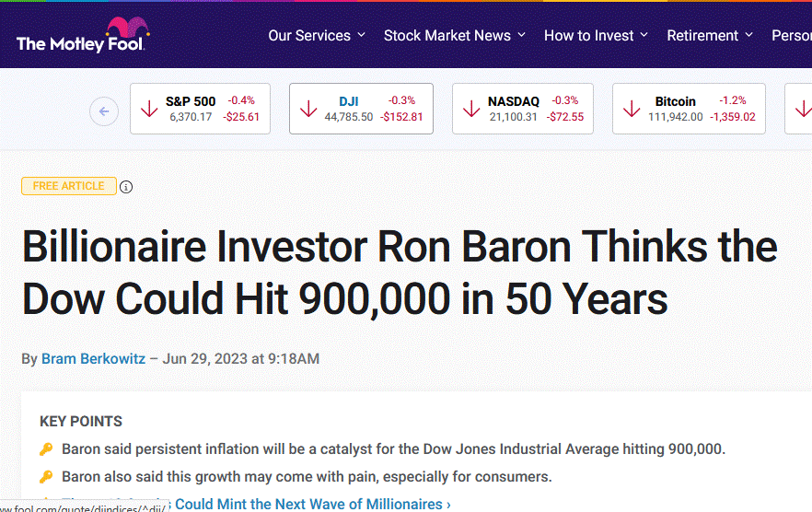This screenshot has height=512, width=812.
Task: Click the S&P 500 change -$25.61
Action: (241, 117)
